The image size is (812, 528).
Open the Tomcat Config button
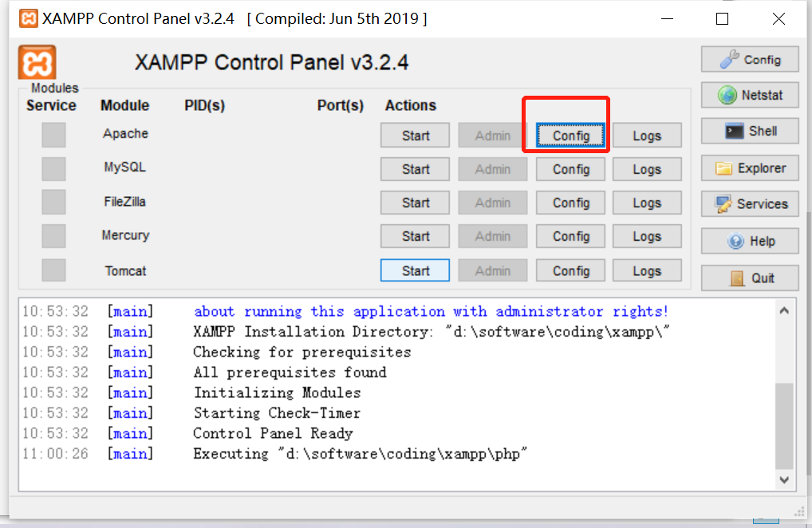pyautogui.click(x=570, y=270)
